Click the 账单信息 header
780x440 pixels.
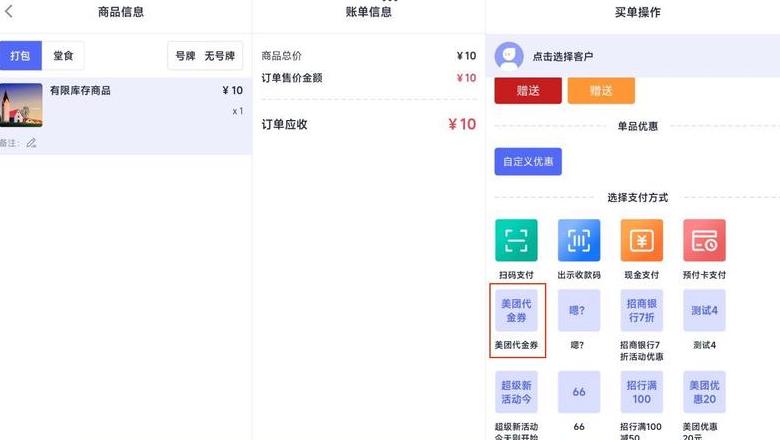click(369, 12)
